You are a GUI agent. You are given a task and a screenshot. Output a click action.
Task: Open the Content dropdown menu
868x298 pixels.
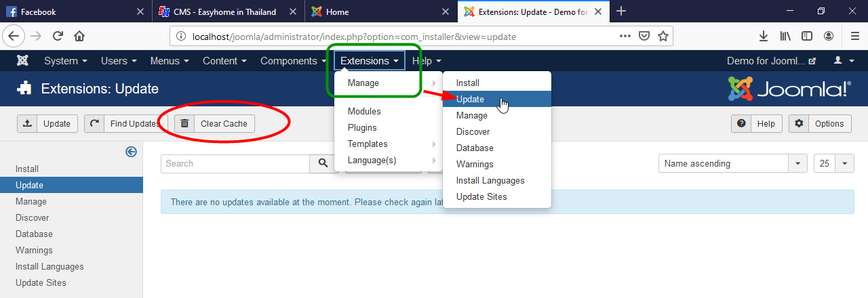(224, 61)
